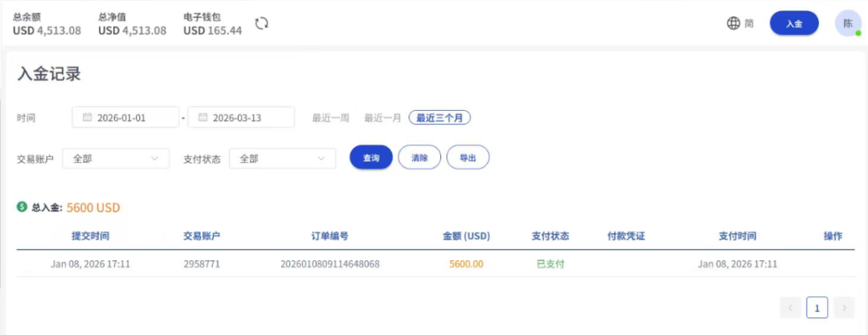
Task: Click the blue 入金 deposit button
Action: (794, 23)
